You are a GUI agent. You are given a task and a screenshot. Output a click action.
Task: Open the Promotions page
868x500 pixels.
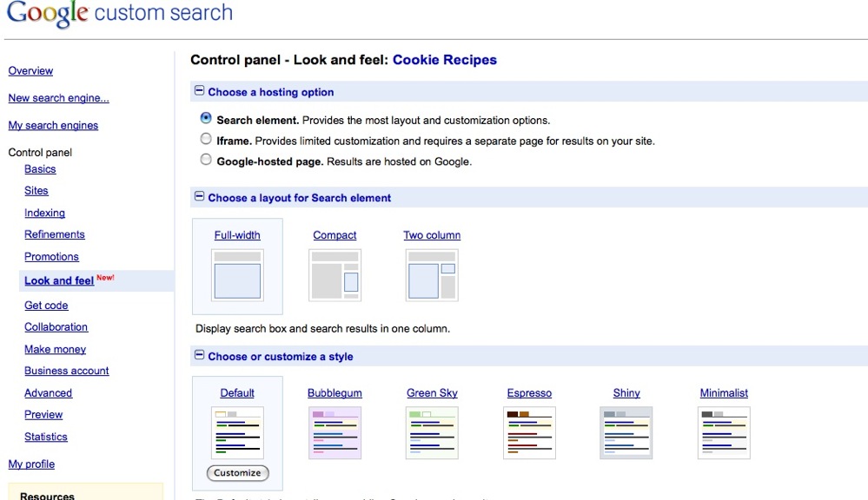tap(51, 257)
